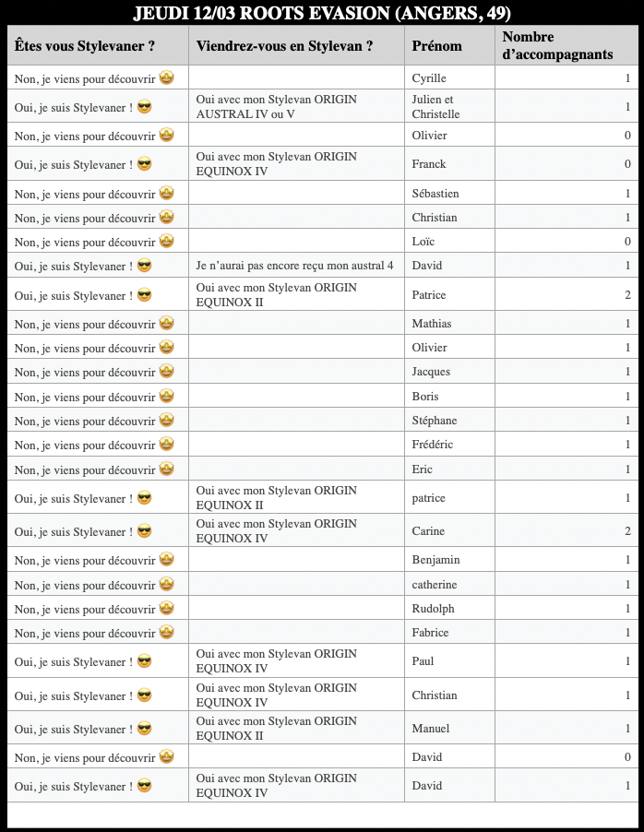Click the star-eyes emoji in Cyrille's row
Image resolution: width=644 pixels, height=832 pixels.
[167, 77]
